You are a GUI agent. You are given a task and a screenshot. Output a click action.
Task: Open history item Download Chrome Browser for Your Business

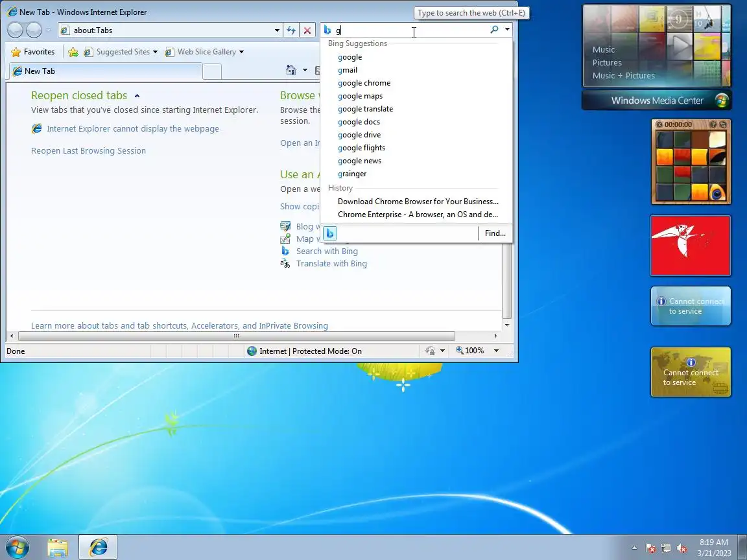418,202
